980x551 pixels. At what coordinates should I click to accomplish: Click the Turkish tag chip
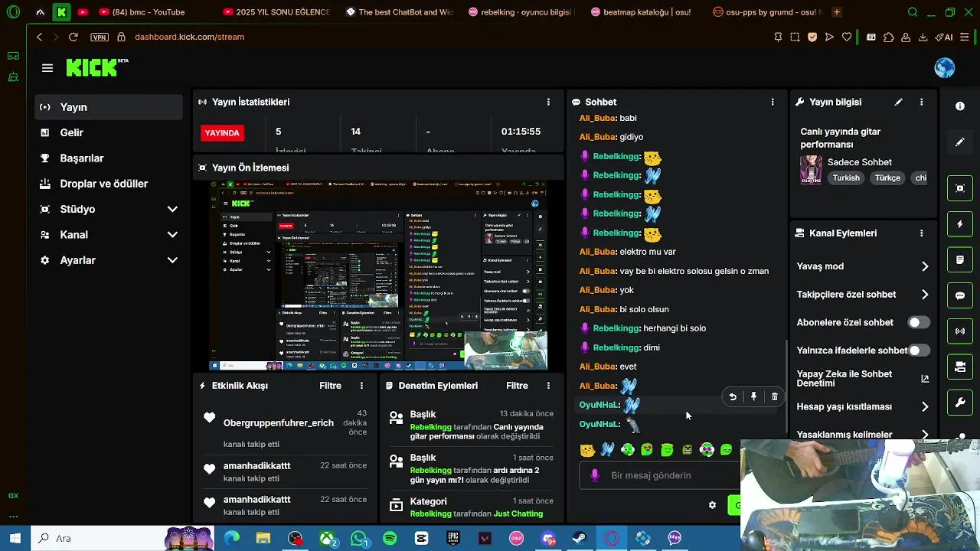coord(846,178)
